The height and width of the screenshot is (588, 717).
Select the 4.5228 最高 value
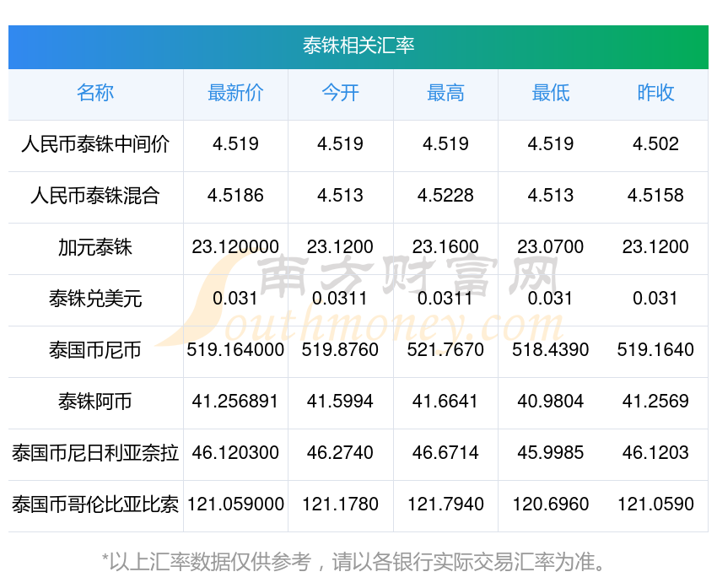445,196
